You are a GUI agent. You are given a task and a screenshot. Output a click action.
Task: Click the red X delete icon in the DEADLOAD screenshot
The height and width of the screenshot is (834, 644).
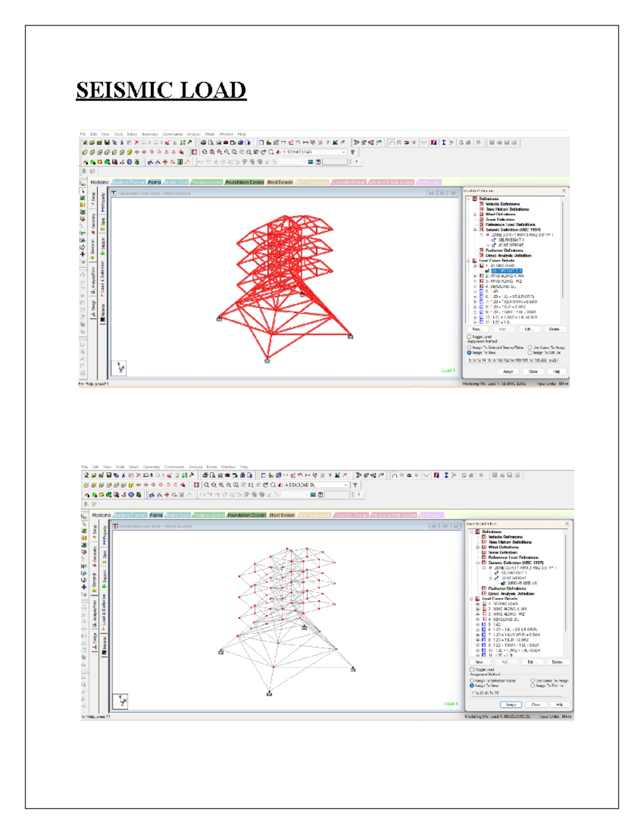tap(138, 475)
